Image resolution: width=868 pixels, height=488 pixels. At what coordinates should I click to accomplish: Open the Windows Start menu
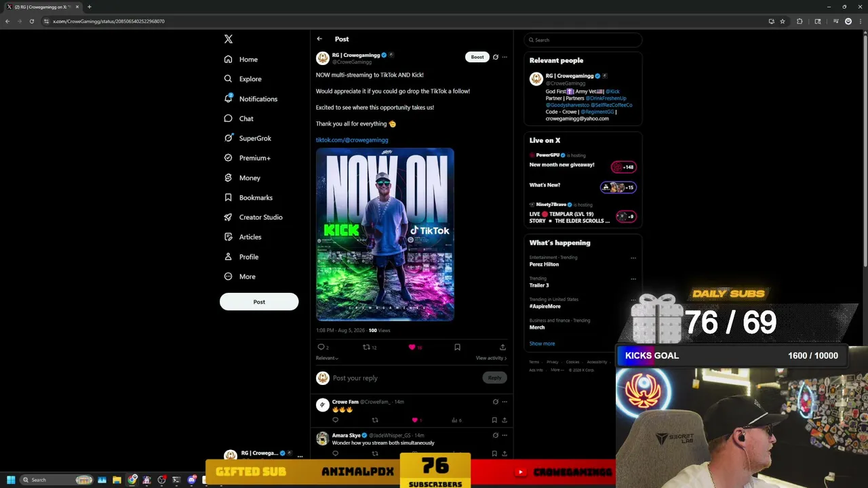[11, 480]
